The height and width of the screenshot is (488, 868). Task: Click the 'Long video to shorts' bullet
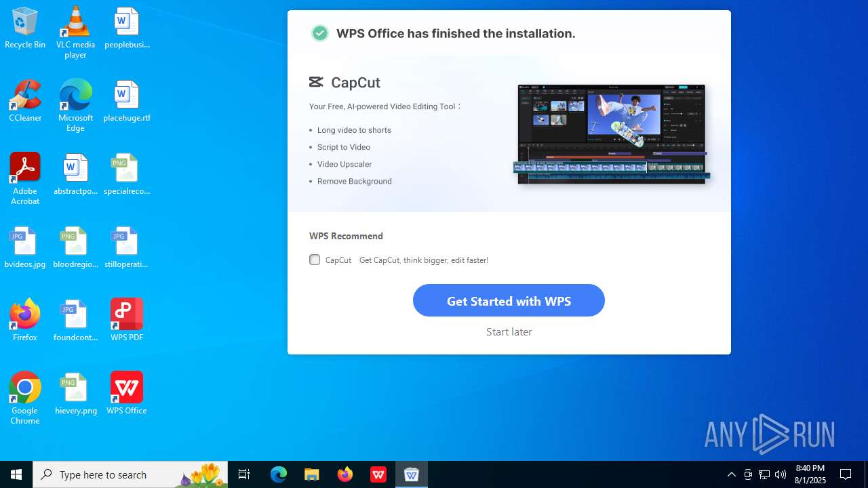pyautogui.click(x=354, y=130)
